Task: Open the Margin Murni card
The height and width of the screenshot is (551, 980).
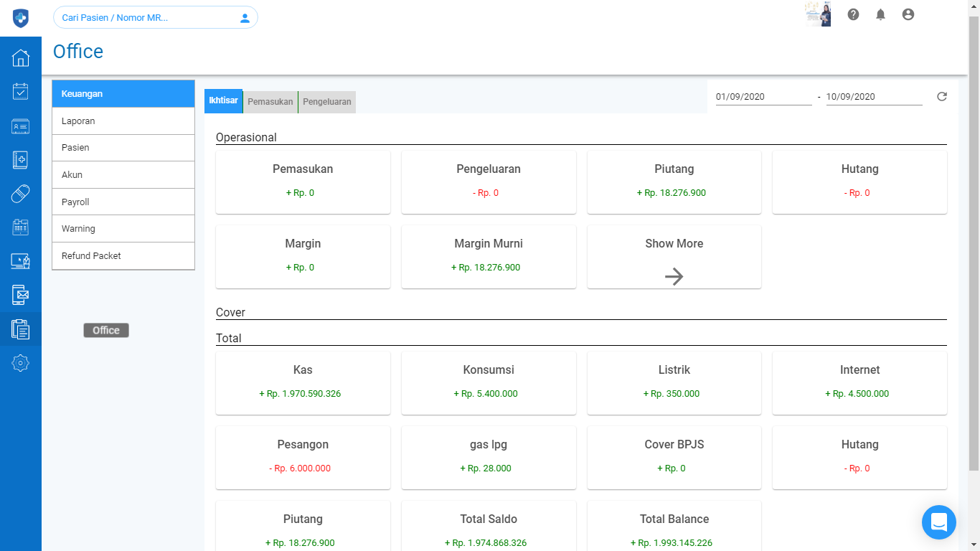Action: click(x=489, y=257)
